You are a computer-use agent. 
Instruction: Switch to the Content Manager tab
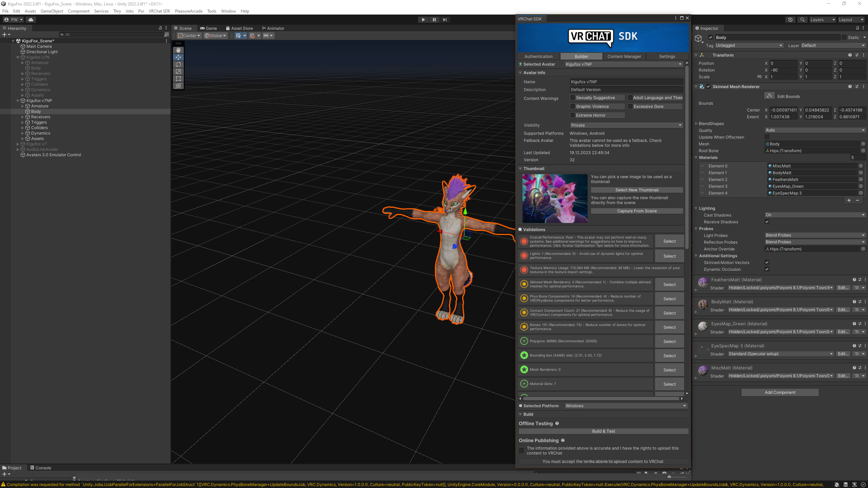[624, 57]
